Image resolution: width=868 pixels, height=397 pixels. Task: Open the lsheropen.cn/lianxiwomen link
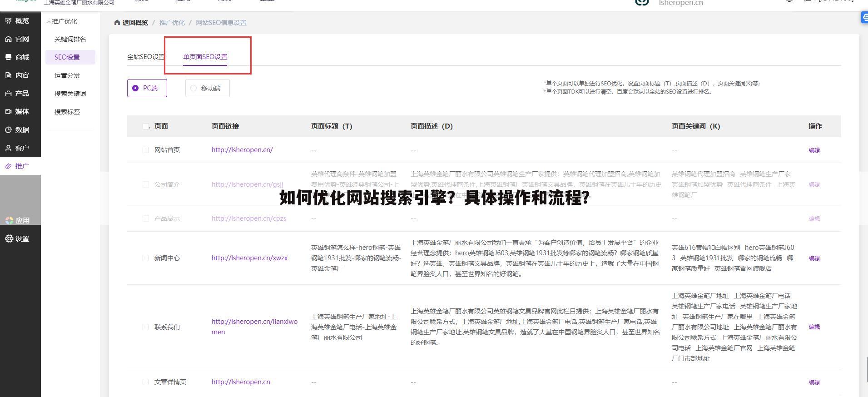(x=254, y=327)
